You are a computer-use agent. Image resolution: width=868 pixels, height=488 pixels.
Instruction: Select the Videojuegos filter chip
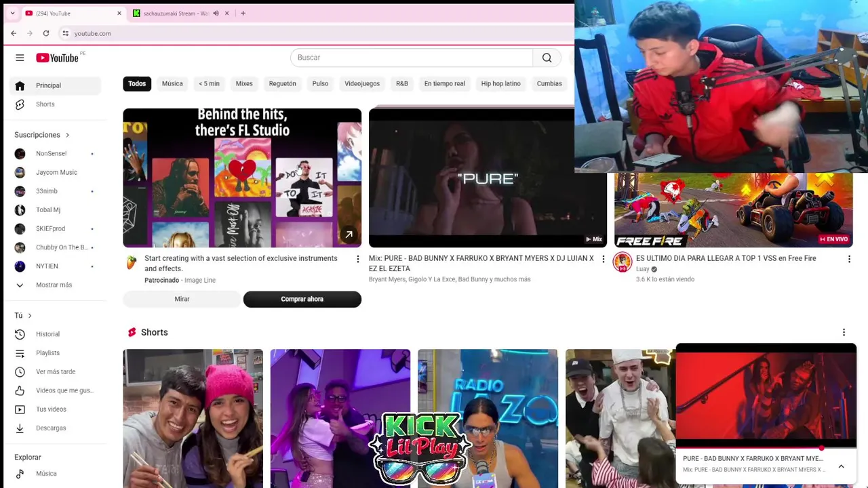pyautogui.click(x=362, y=83)
